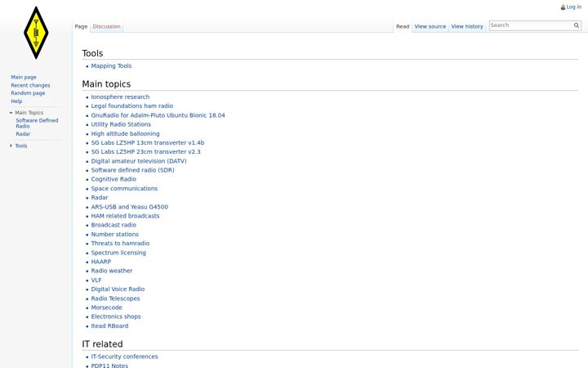
Task: Open Broadcast radio link
Action: coord(114,225)
